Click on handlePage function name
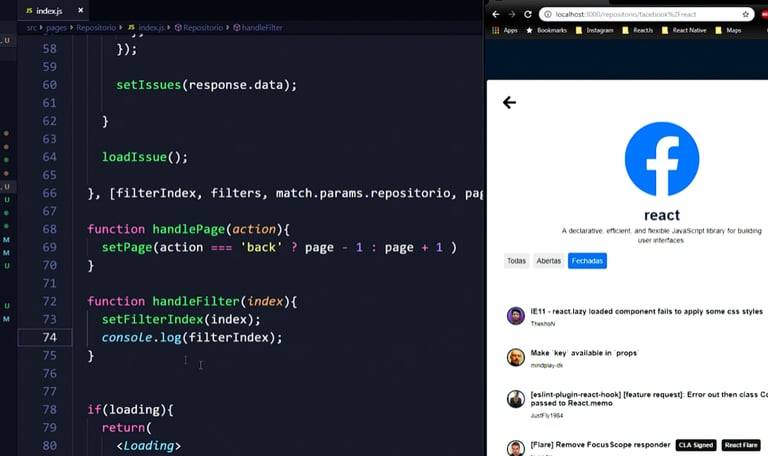This screenshot has height=456, width=768. pyautogui.click(x=189, y=229)
